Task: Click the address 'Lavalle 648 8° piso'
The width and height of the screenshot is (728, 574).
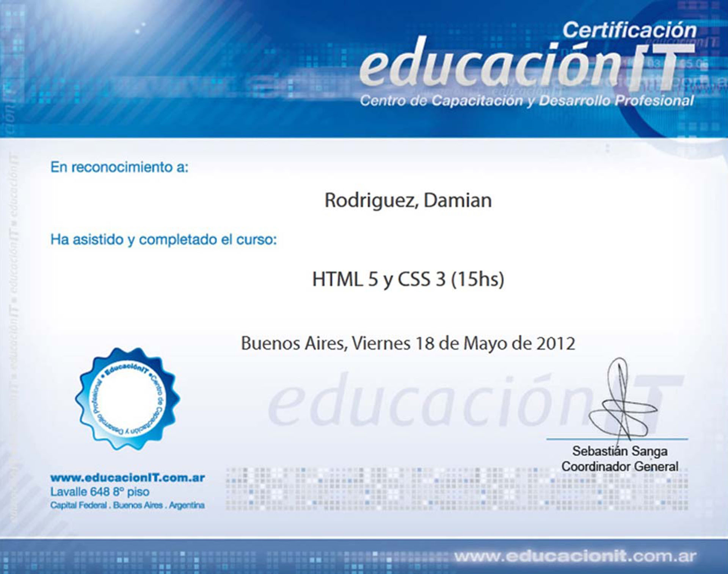Action: pyautogui.click(x=100, y=492)
